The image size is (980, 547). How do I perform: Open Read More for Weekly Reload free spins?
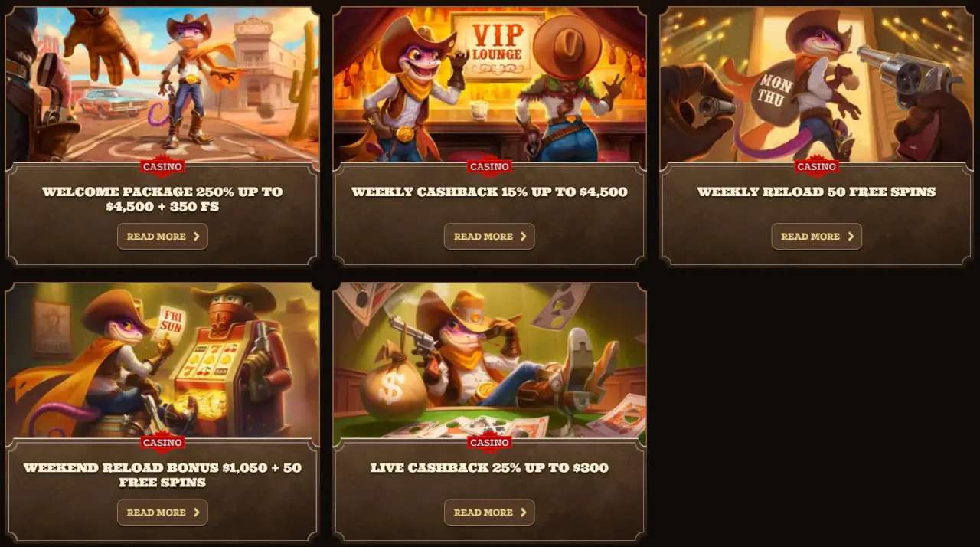tap(816, 237)
